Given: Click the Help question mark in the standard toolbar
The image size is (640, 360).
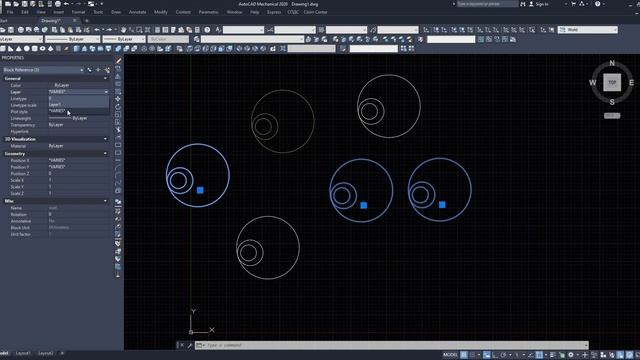Looking at the screenshot, I should point(207,30).
